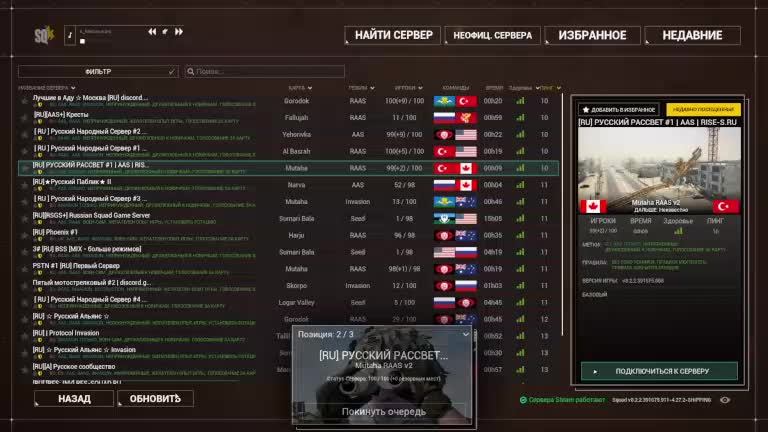Click the server list vertical scrollbar
The width and height of the screenshot is (768, 432).
pos(562,216)
